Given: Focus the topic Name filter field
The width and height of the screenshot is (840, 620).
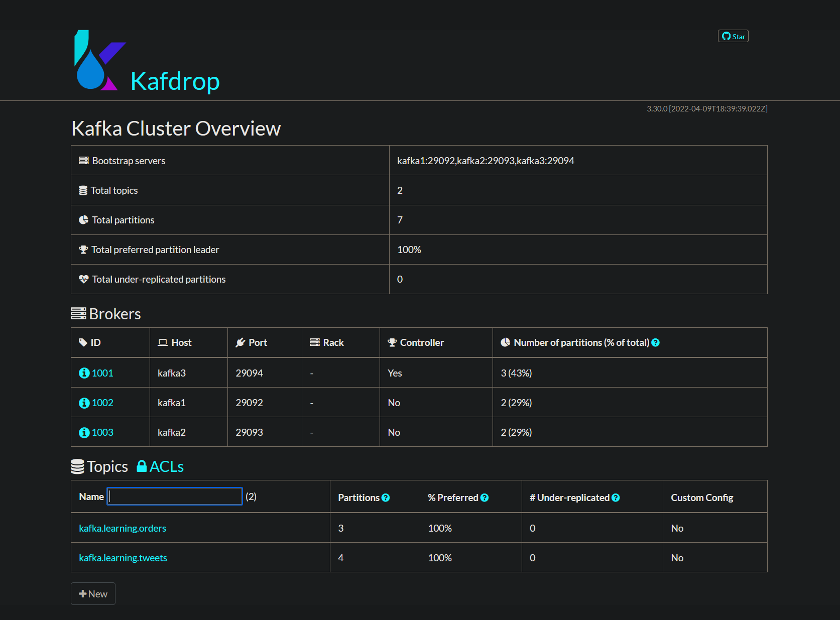Looking at the screenshot, I should click(x=175, y=497).
